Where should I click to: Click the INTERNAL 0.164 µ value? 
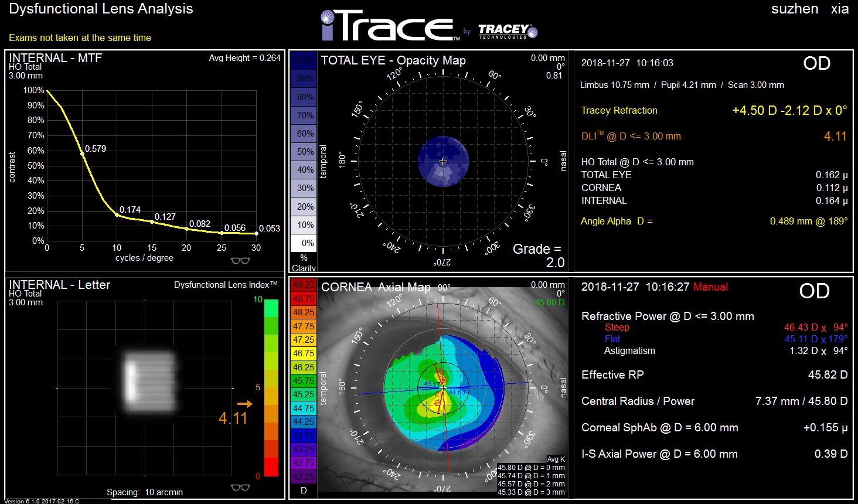(x=832, y=200)
